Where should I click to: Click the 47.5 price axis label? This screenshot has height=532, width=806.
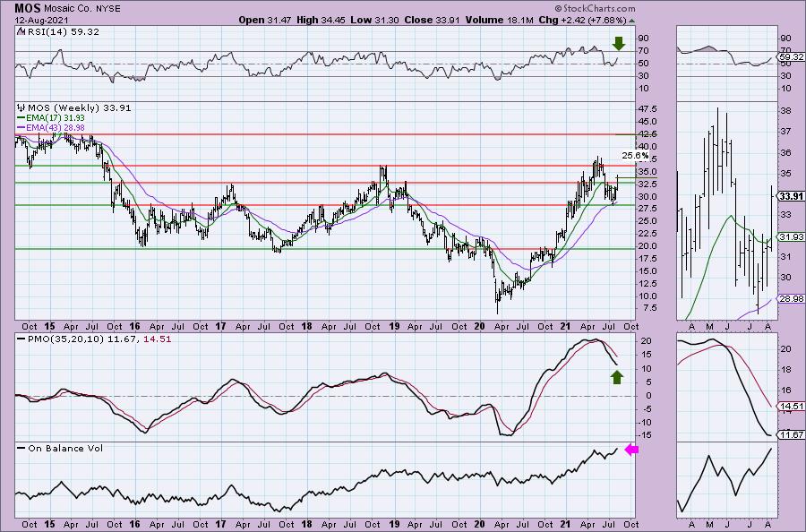point(647,109)
